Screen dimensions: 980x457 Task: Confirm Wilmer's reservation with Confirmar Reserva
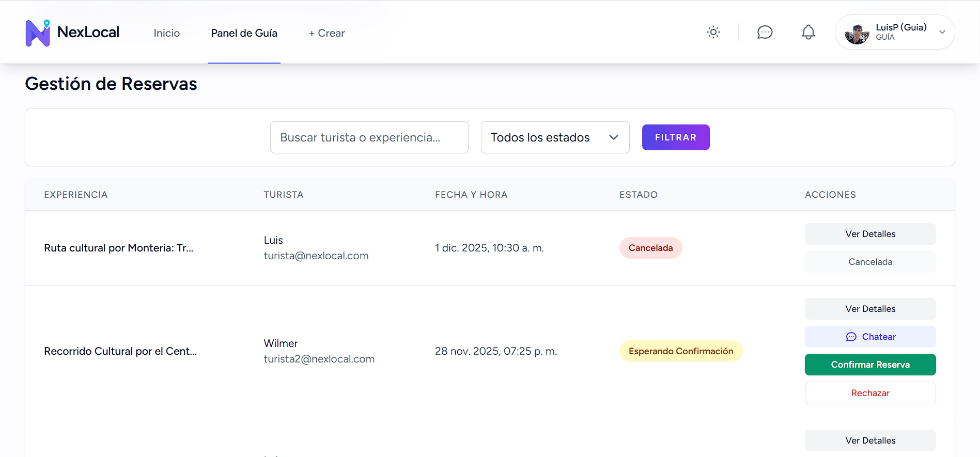click(x=870, y=365)
